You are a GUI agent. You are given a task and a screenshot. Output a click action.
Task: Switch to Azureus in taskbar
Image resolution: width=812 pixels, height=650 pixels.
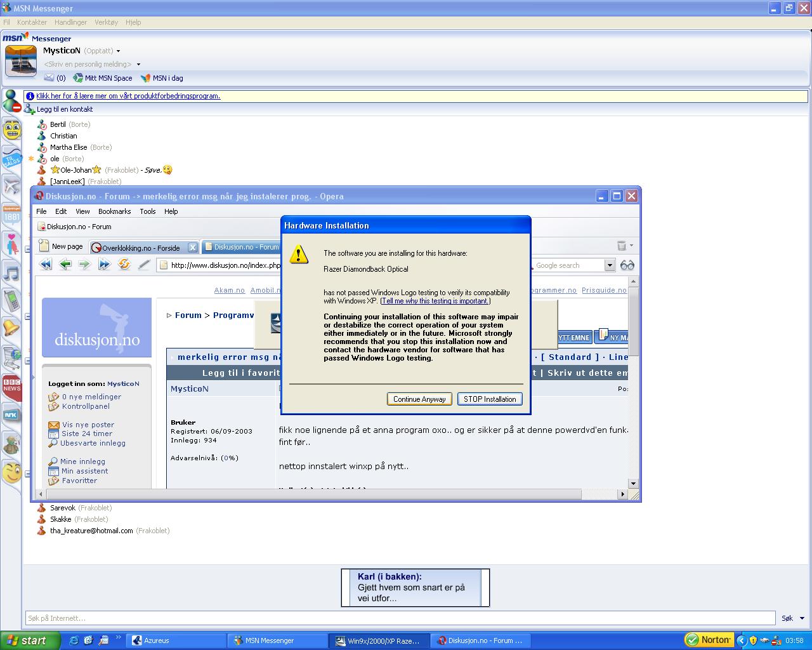point(176,640)
